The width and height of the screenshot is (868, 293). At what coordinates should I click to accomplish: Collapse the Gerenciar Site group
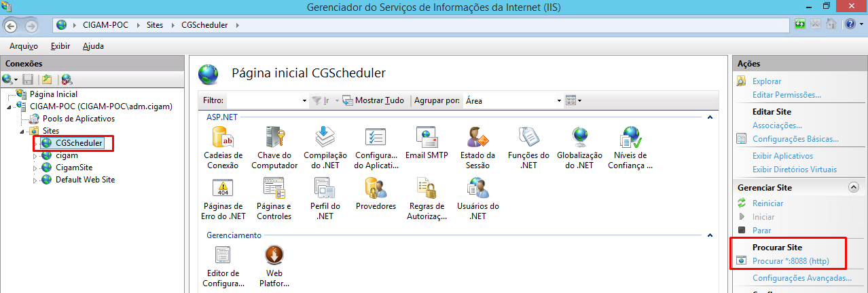point(853,187)
